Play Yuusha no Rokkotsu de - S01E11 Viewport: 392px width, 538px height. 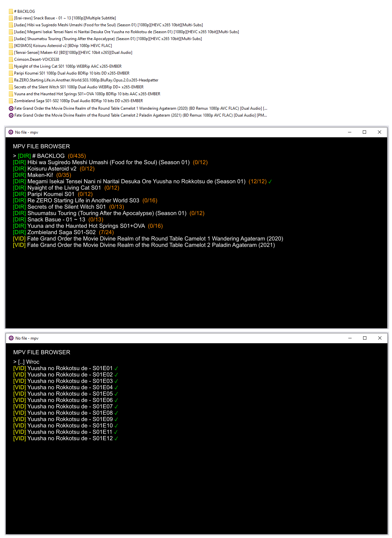click(66, 432)
